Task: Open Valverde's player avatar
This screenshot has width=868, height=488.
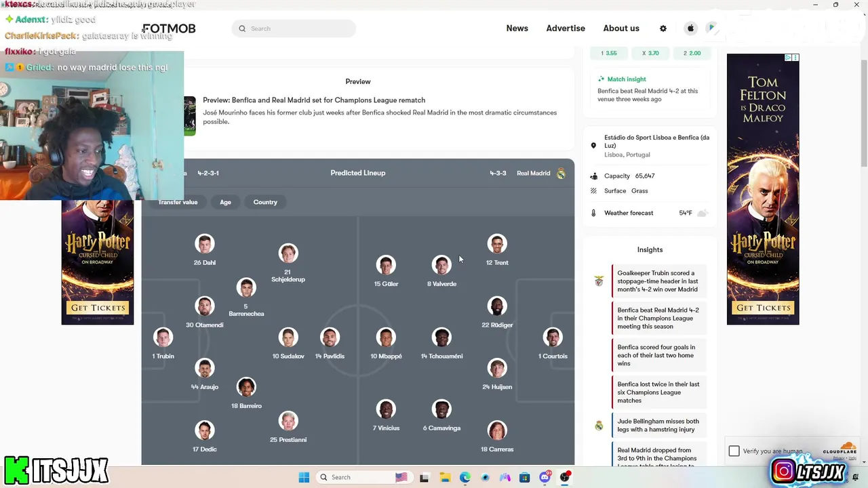Action: coord(441,265)
